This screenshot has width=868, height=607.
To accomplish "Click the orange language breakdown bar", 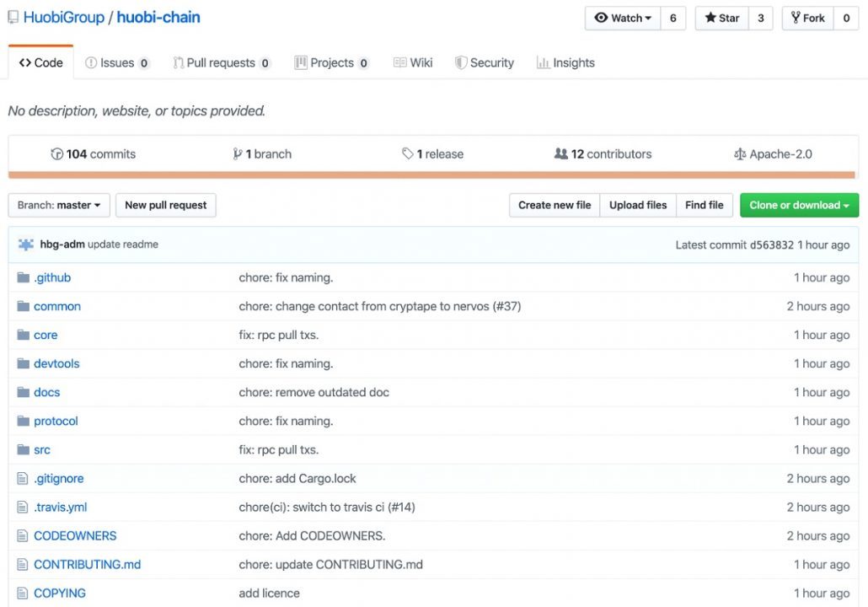I will tap(431, 175).
